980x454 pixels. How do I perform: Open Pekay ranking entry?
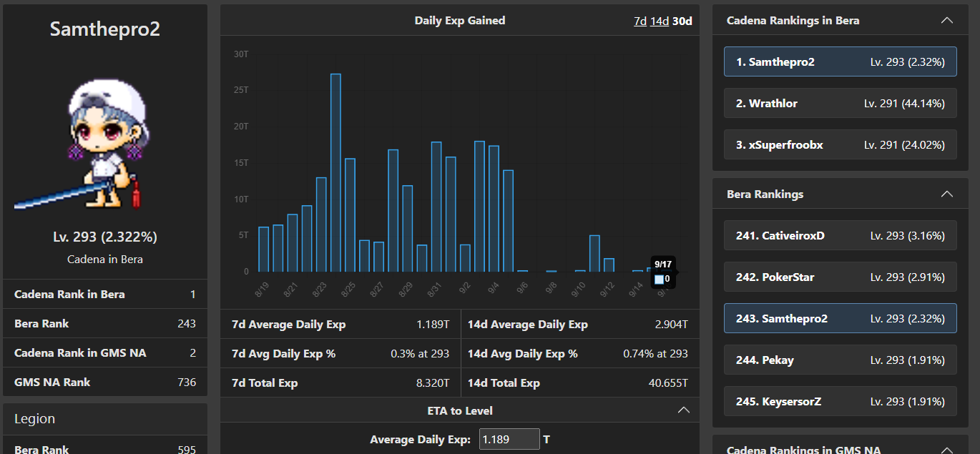point(841,360)
